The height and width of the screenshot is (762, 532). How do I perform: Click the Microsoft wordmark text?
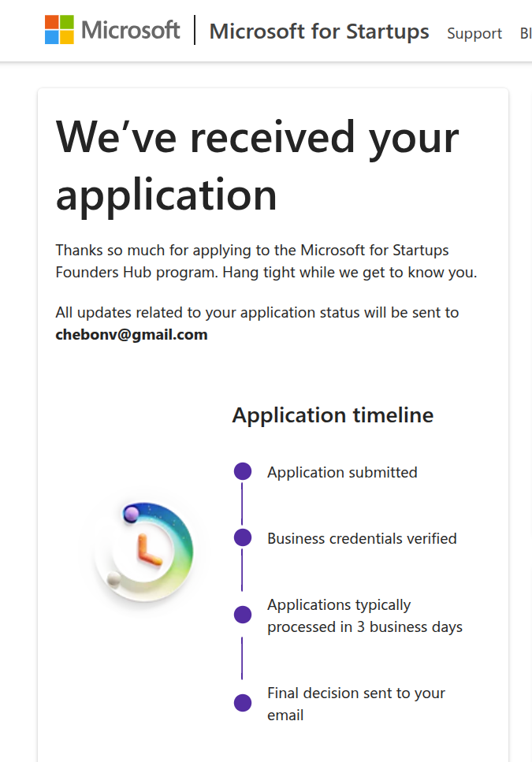[x=130, y=30]
